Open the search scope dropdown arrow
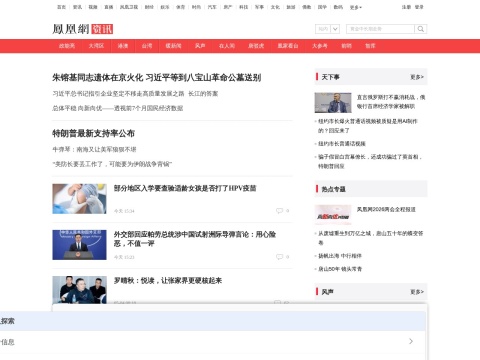This screenshot has width=480, height=360. coord(335,29)
